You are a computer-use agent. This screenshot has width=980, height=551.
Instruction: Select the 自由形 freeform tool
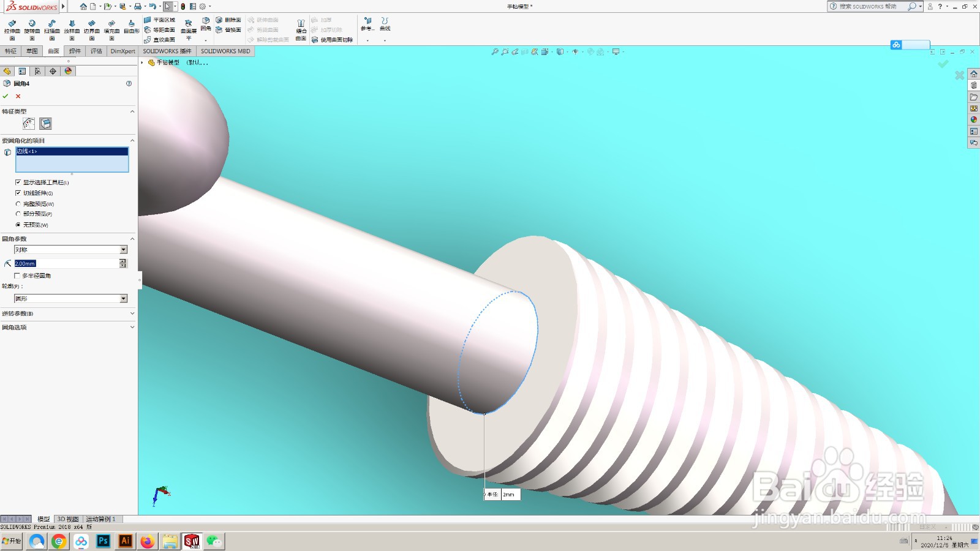131,27
